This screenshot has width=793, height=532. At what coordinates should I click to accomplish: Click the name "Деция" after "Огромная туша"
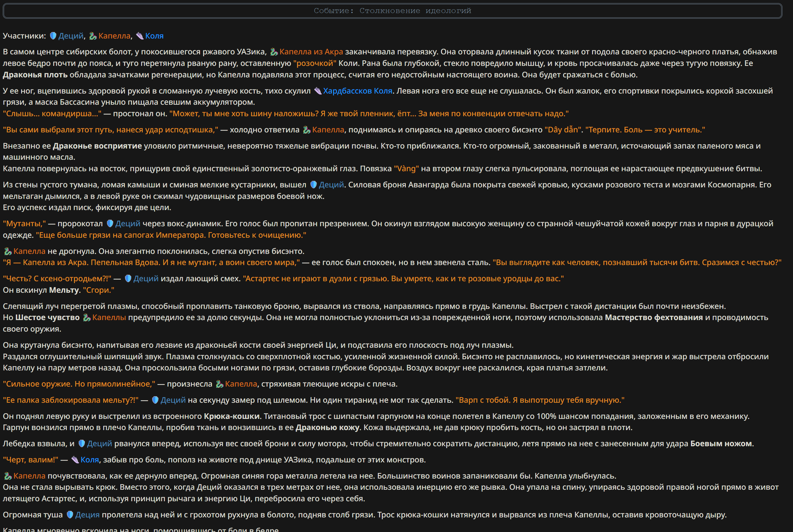pos(88,515)
